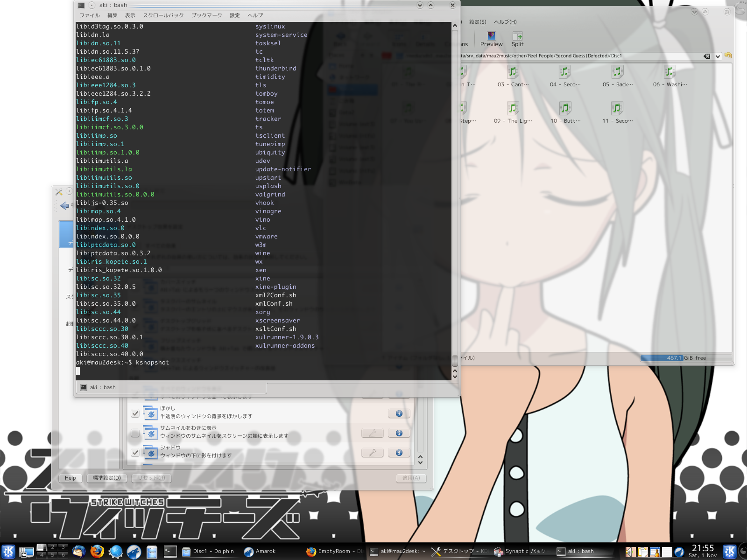Show info for ぼかし effect
747x560 pixels.
(399, 413)
